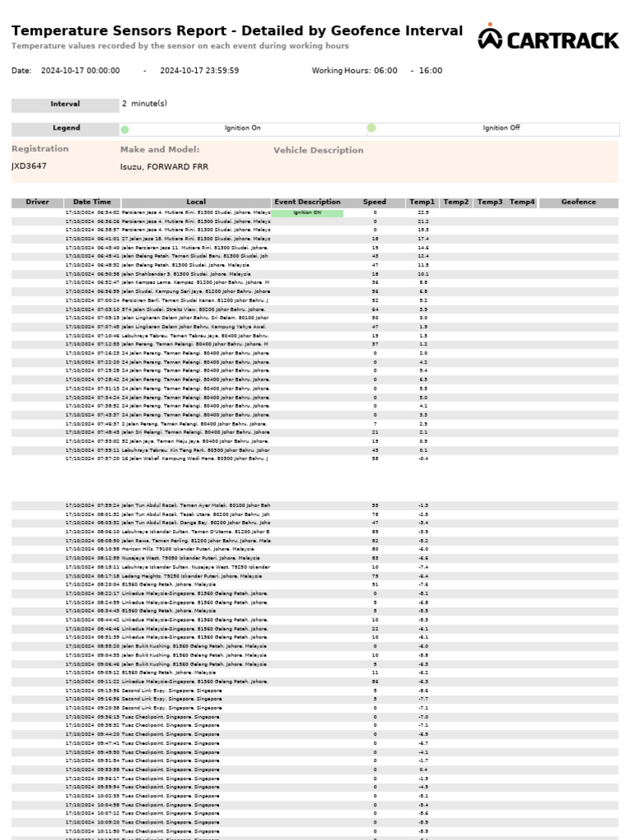Click the 'Event Description' column header
The width and height of the screenshot is (630, 840).
tap(308, 203)
